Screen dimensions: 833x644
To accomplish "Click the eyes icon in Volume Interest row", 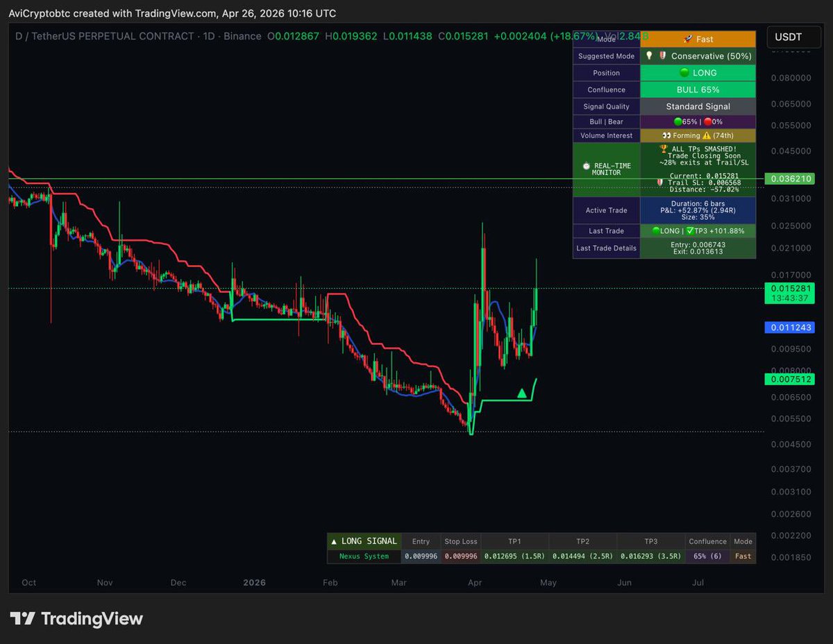I will (666, 135).
